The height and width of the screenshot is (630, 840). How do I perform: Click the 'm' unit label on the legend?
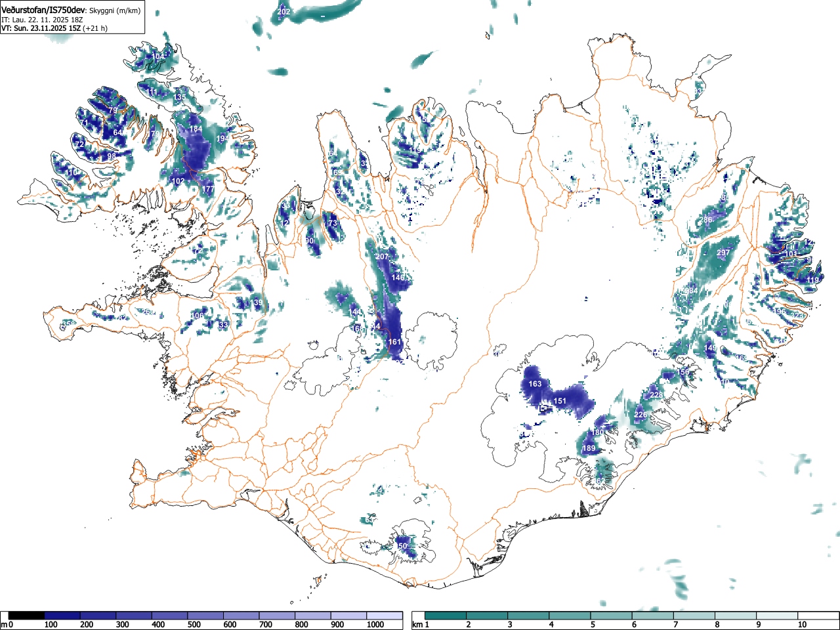(x=4, y=625)
